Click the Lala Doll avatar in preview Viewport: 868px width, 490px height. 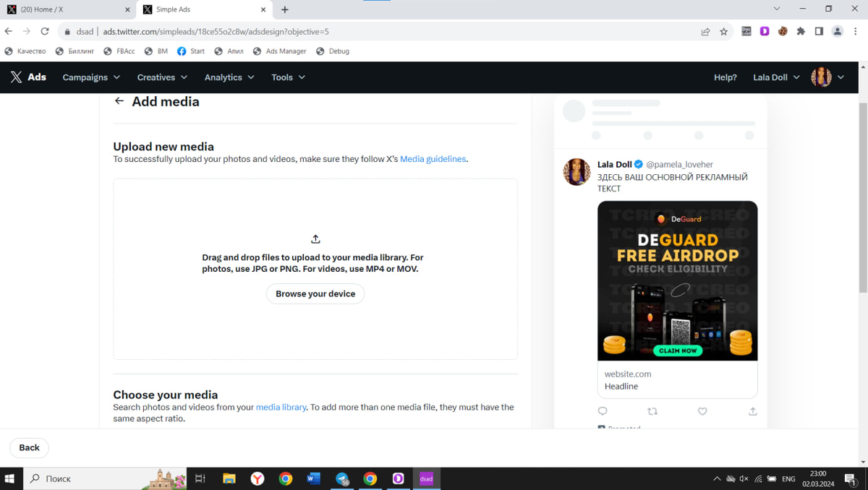point(576,172)
